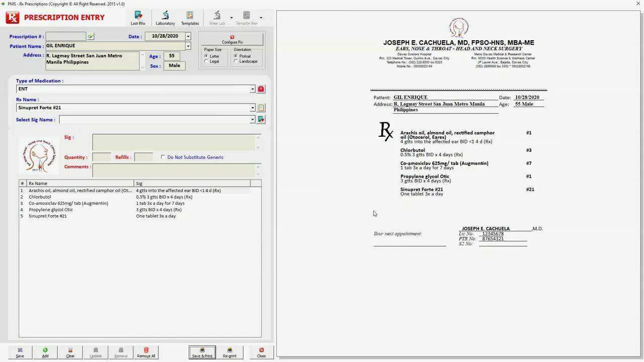Expand the Type of Medication dropdown
644x362 pixels.
(253, 89)
